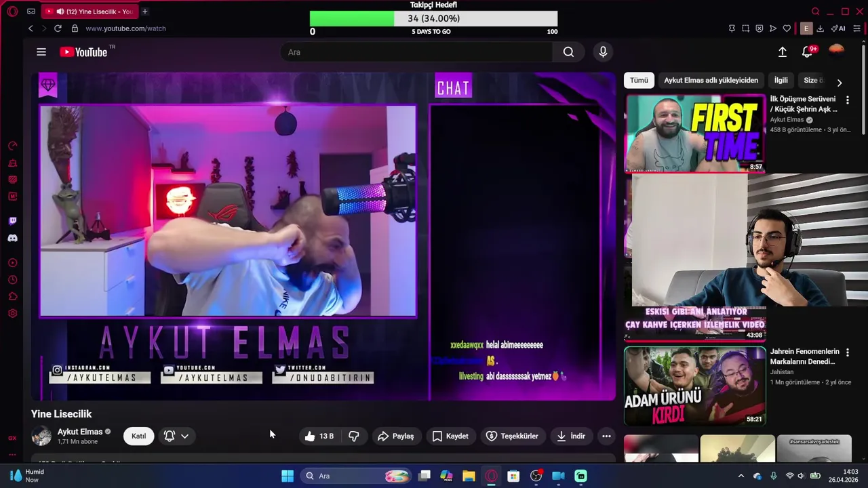
Task: Click the YouTube search magnifier button
Action: (568, 52)
